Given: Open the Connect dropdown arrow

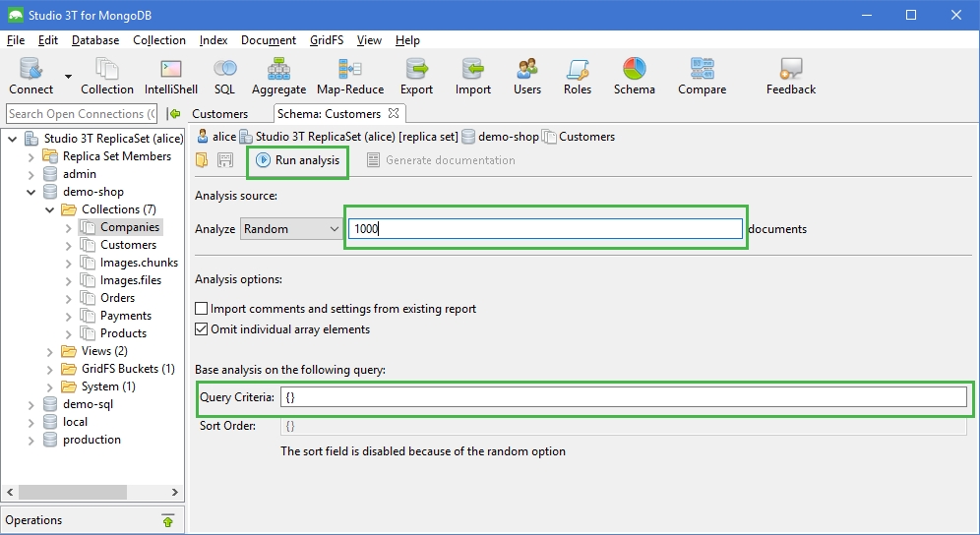Looking at the screenshot, I should (68, 77).
